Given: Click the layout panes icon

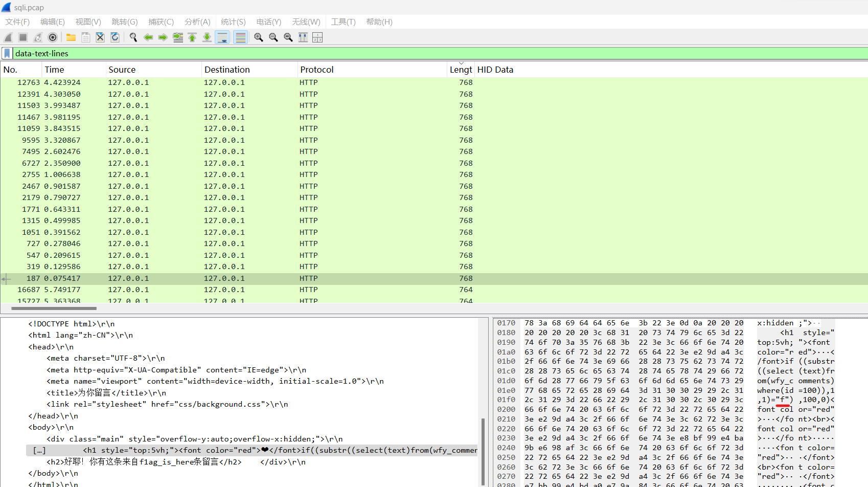Looking at the screenshot, I should (317, 37).
